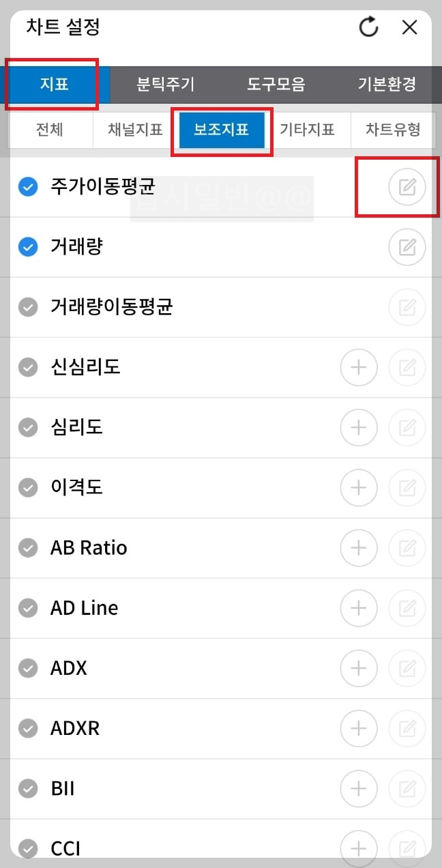The image size is (442, 868).
Task: Add the 심리도 indicator with plus button
Action: click(x=359, y=428)
